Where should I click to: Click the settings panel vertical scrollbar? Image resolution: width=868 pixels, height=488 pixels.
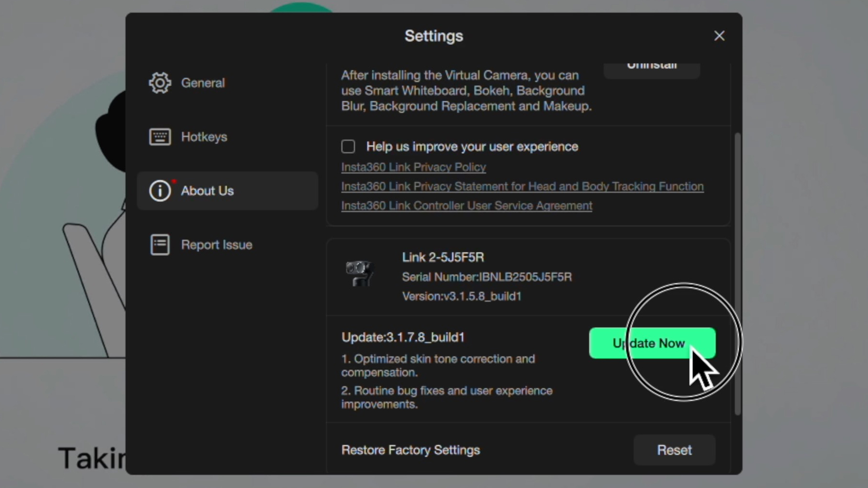(737, 274)
